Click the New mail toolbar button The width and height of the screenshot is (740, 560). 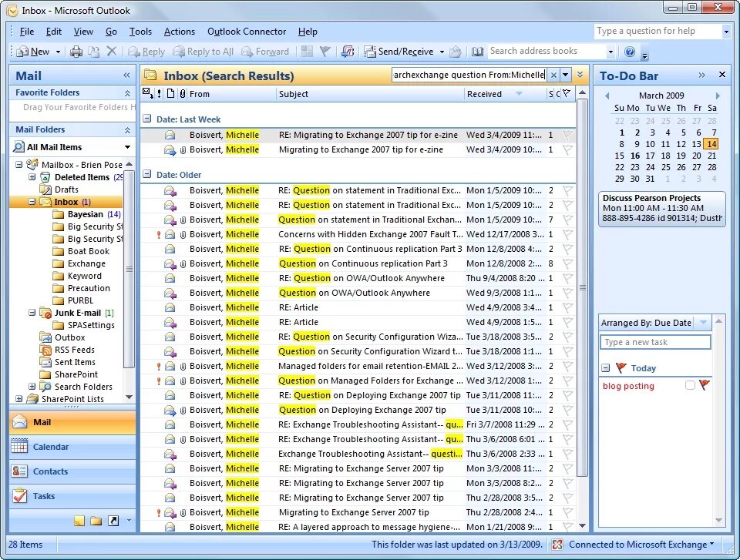[x=33, y=52]
